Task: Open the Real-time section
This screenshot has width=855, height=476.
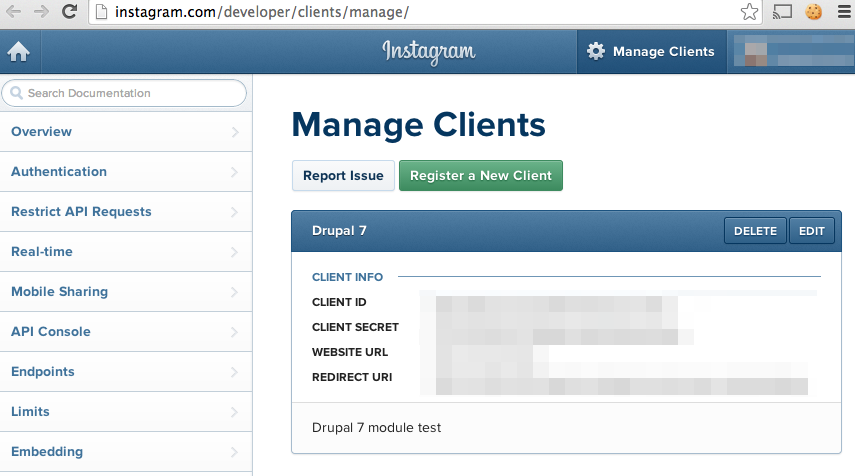Action: [x=126, y=252]
